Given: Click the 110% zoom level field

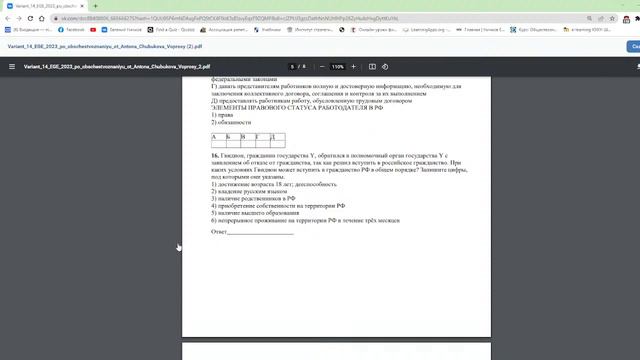Looking at the screenshot, I should [x=338, y=67].
